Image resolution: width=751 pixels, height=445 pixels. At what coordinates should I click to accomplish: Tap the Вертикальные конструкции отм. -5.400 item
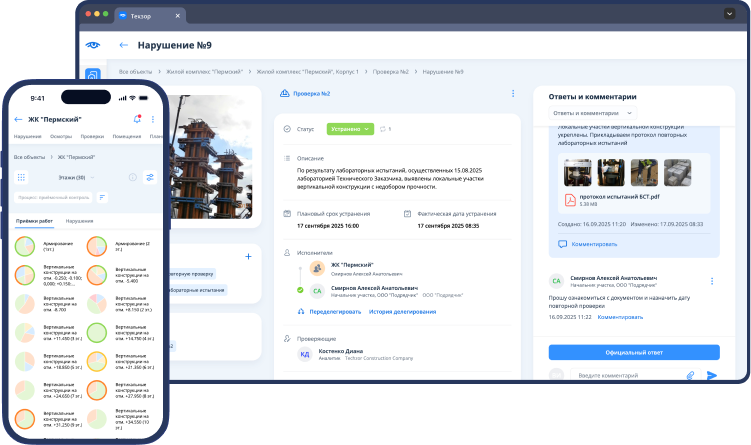(x=121, y=275)
